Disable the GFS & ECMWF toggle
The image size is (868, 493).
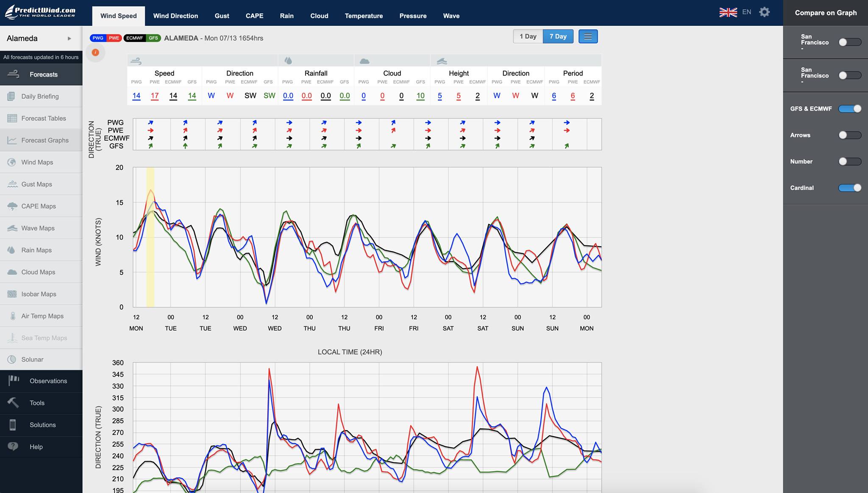(x=849, y=109)
